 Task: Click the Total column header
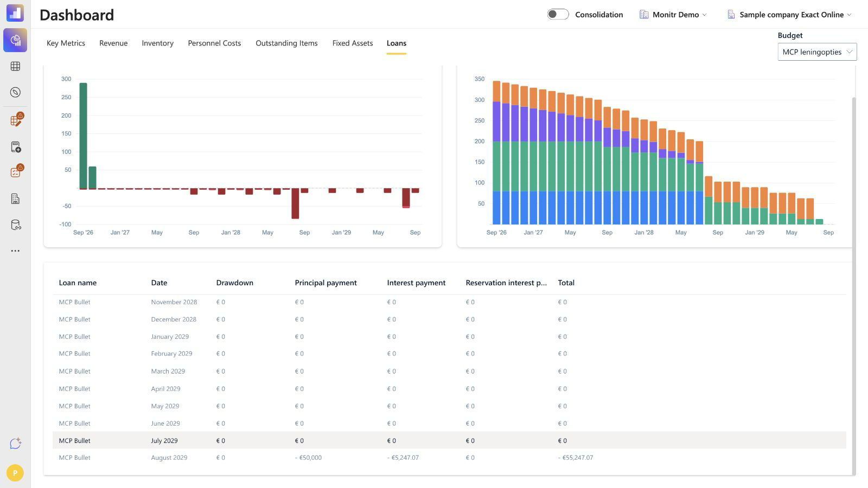[566, 282]
